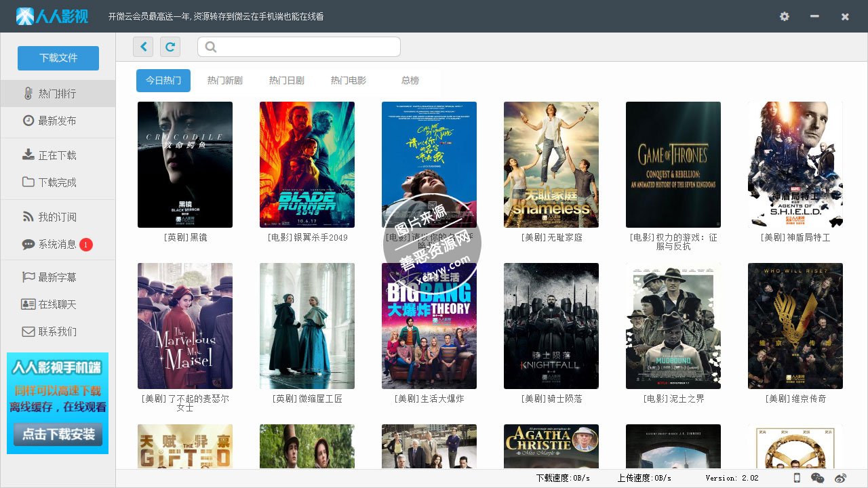Click the WeChat icon in status bar
Viewport: 868px width, 488px height.
click(818, 478)
